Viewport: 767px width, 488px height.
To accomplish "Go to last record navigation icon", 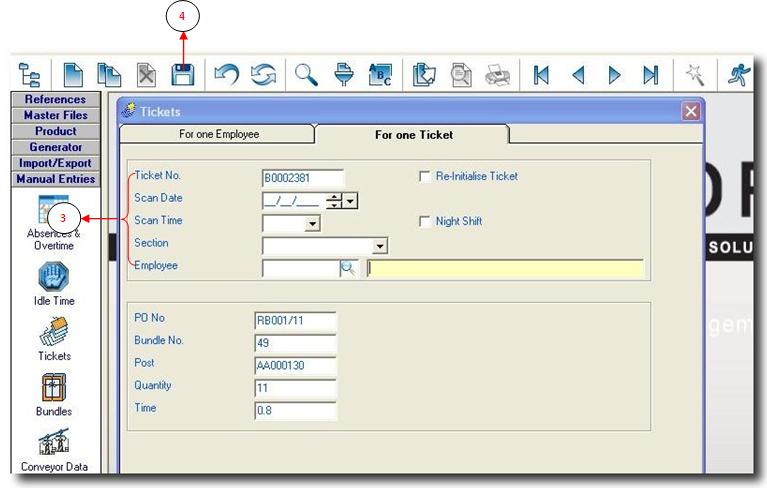I will pos(650,75).
